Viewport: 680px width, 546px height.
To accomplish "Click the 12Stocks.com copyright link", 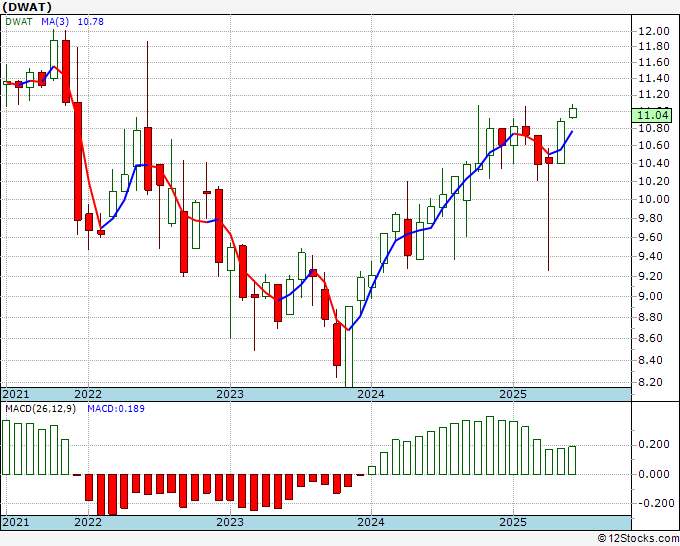I will coord(638,539).
